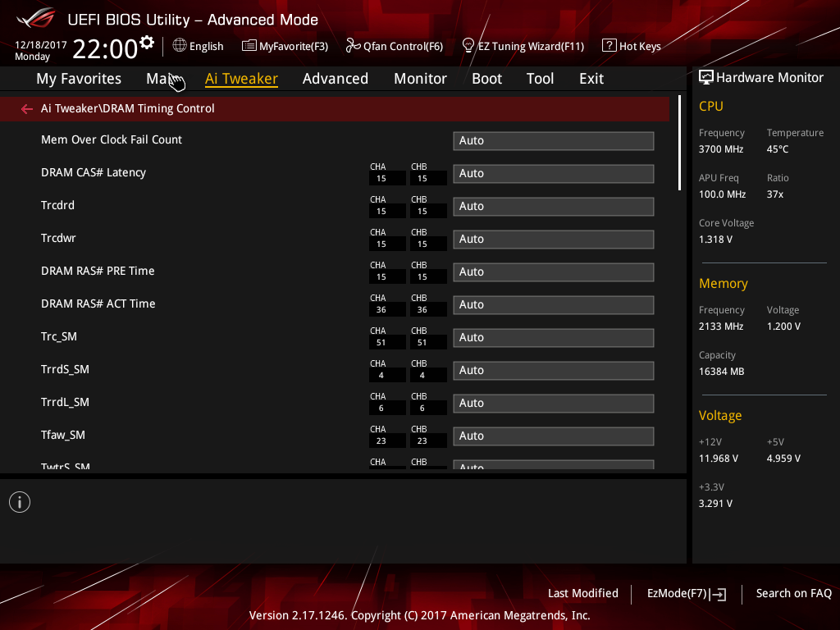Select the DRAM CAS# Latency label

(94, 172)
